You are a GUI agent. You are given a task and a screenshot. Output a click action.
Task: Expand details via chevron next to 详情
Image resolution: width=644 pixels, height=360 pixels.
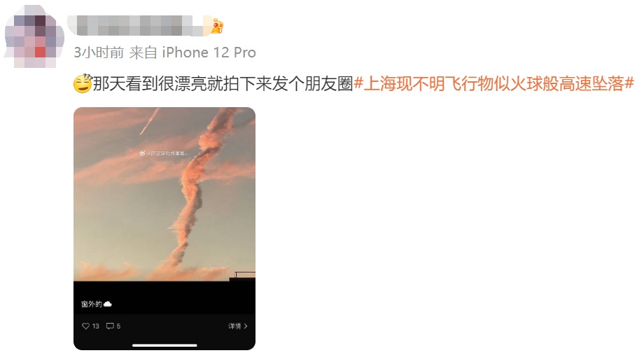(246, 326)
